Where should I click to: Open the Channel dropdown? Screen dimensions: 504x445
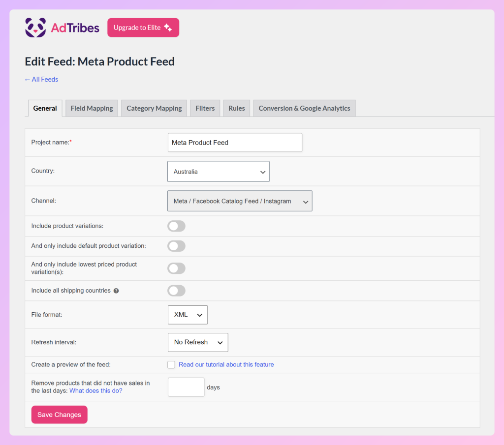(x=240, y=201)
